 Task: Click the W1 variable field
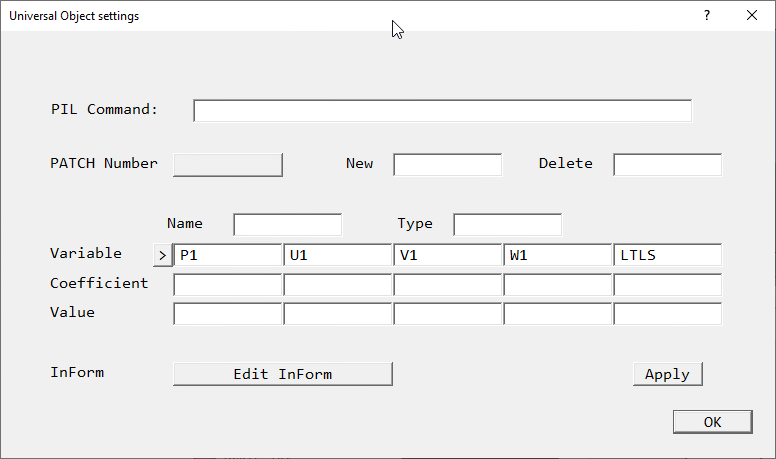click(x=558, y=255)
